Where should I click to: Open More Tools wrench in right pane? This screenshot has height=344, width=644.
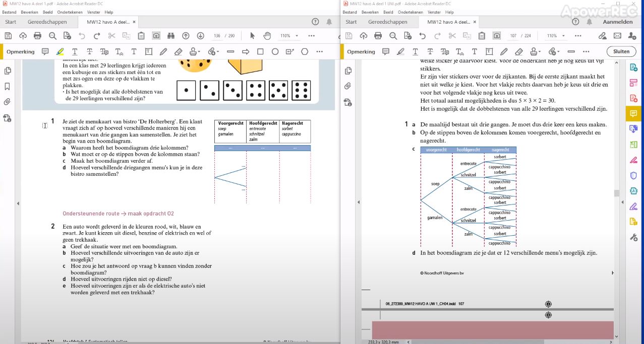click(x=634, y=237)
